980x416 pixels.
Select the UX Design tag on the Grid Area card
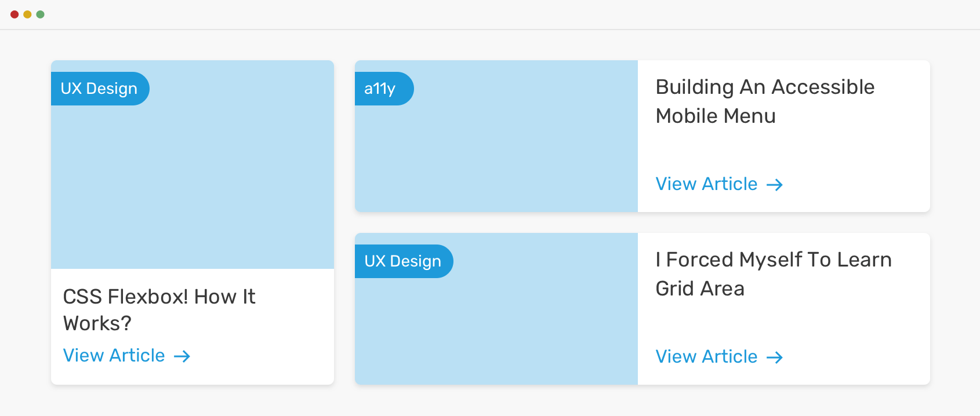(x=403, y=261)
